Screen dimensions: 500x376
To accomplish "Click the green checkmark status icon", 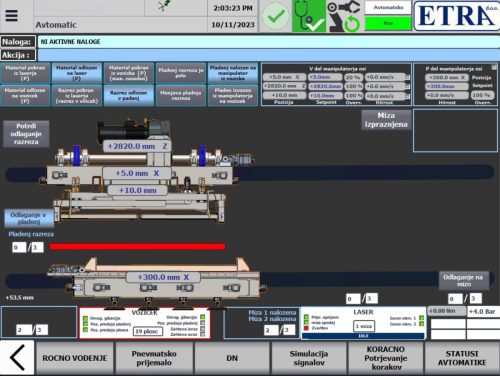I will (275, 16).
